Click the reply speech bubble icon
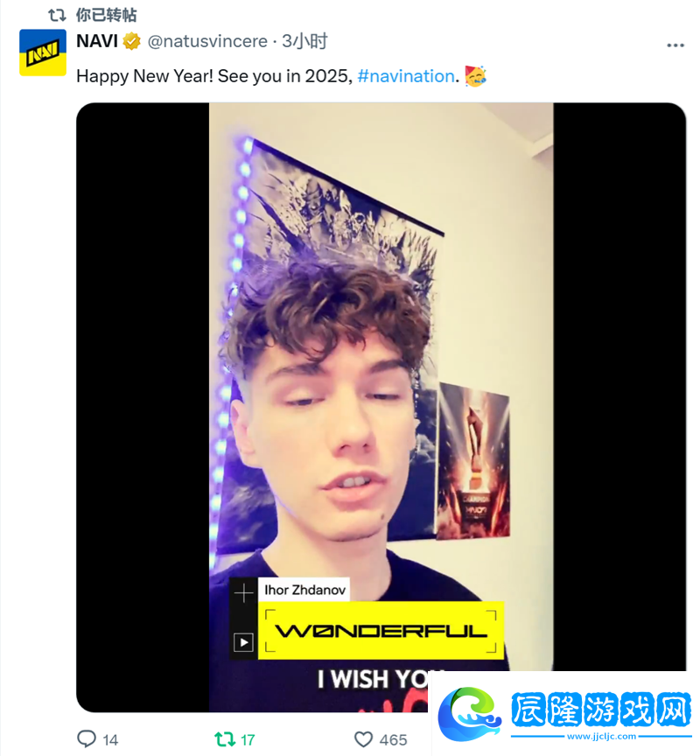This screenshot has width=700, height=756. (87, 738)
